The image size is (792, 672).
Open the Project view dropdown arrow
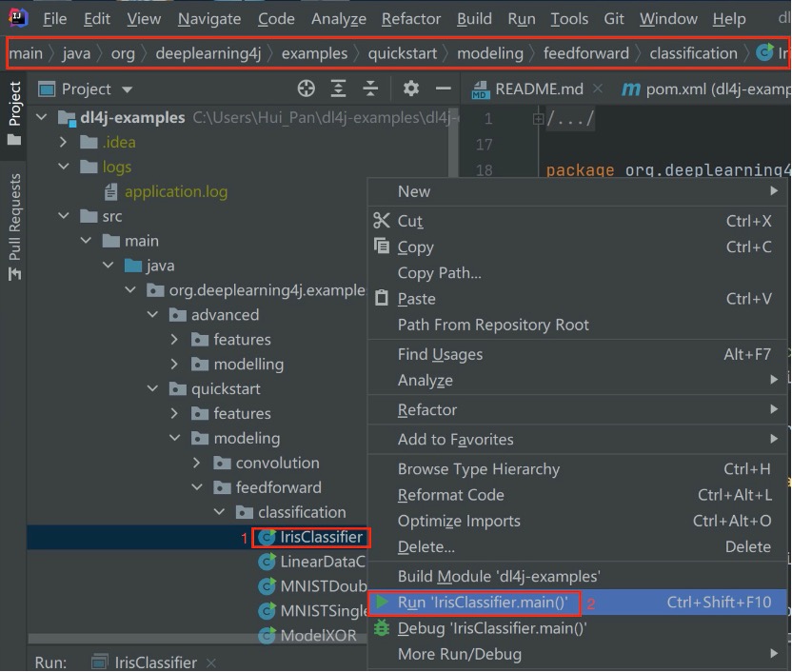[x=127, y=89]
